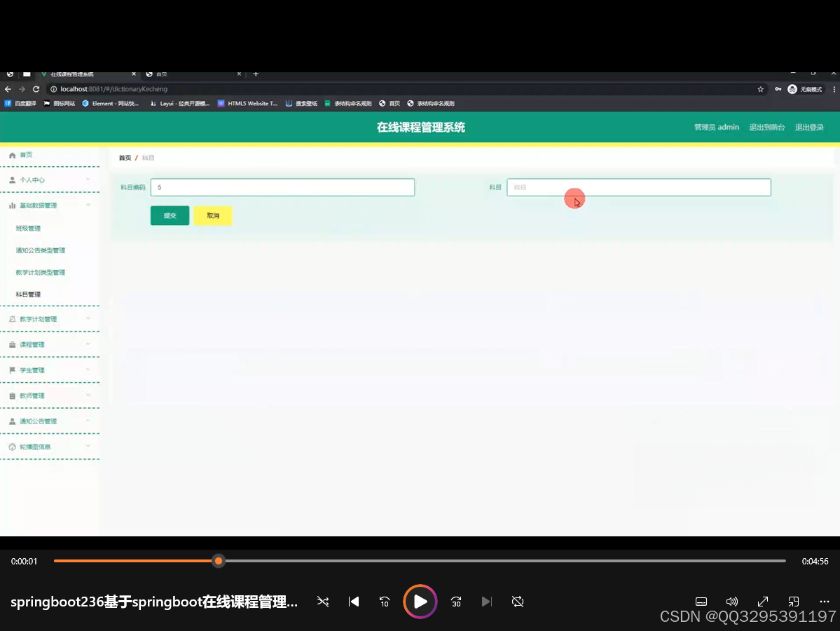Expand the 课程管理 sidebar menu

pyautogui.click(x=49, y=344)
